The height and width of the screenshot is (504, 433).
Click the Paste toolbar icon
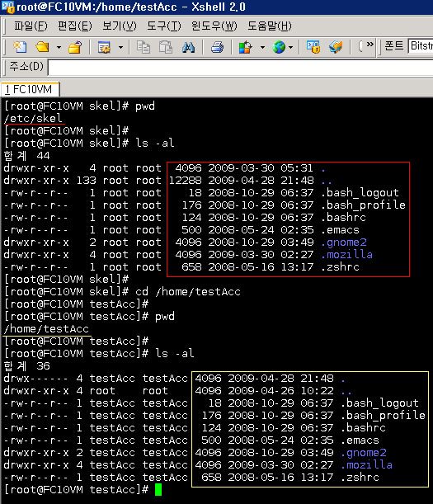[x=166, y=48]
